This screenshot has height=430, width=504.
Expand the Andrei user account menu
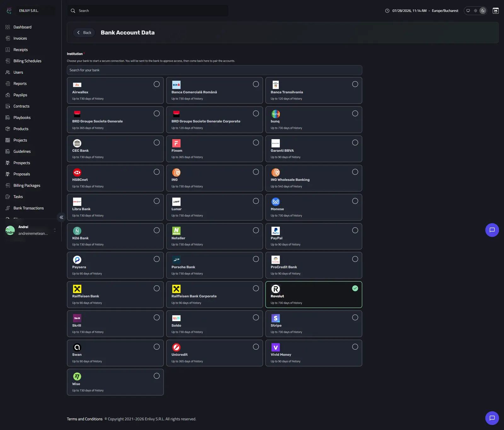(x=31, y=230)
